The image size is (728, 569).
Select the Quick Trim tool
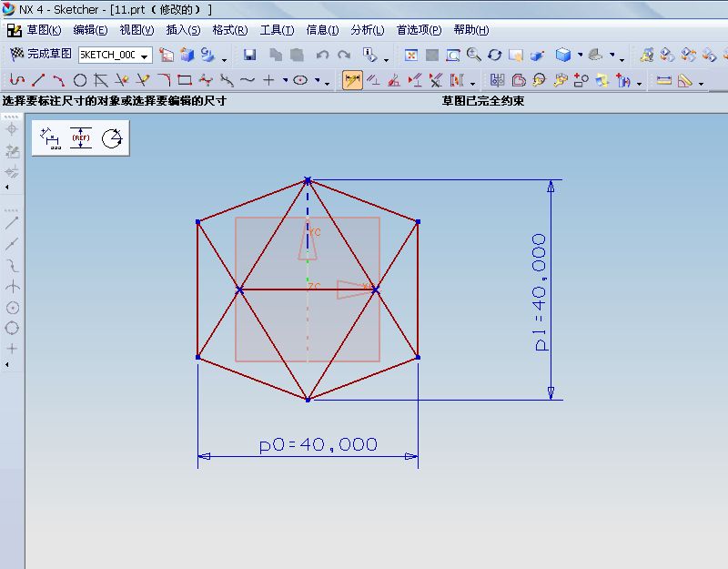(122, 80)
